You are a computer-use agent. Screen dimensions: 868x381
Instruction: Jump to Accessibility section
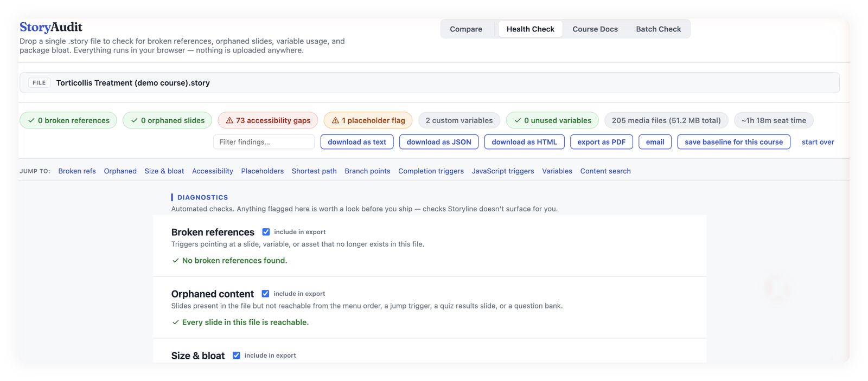212,171
